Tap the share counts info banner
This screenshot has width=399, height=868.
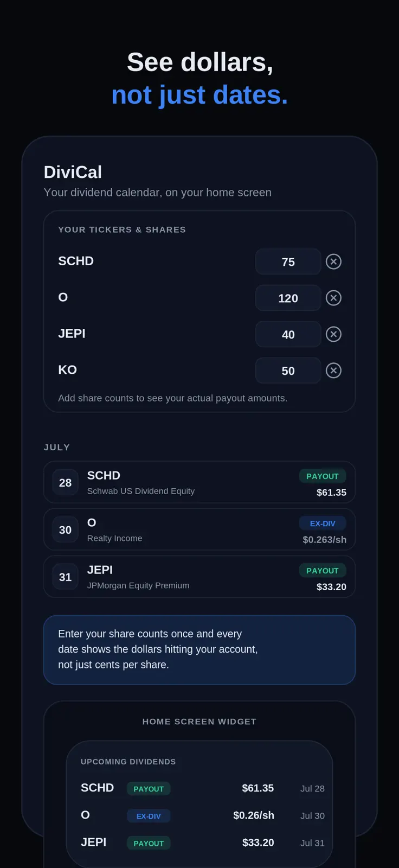point(200,650)
